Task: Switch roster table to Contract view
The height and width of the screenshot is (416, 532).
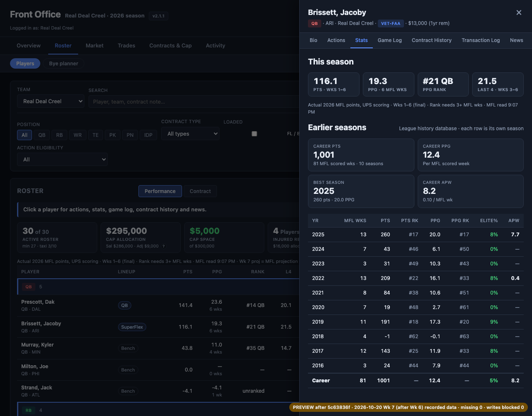Action: [200, 191]
